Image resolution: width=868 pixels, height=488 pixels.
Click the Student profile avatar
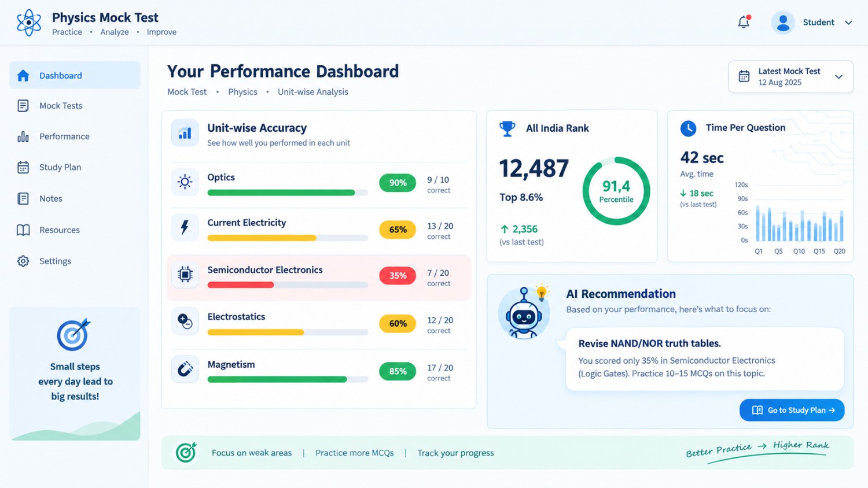783,23
